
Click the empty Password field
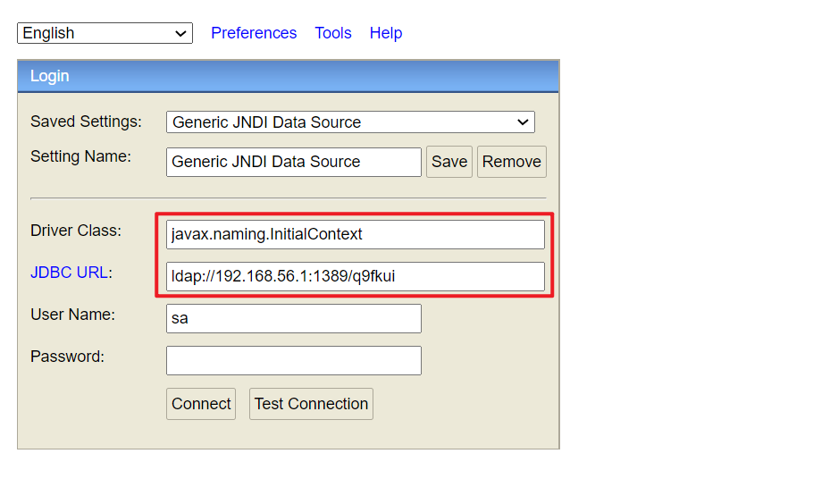[293, 360]
